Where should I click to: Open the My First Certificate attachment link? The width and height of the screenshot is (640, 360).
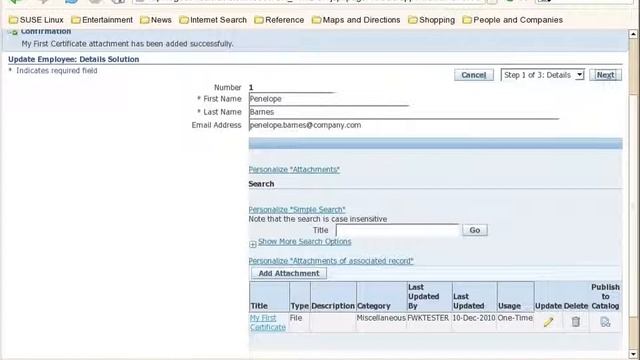tap(268, 322)
